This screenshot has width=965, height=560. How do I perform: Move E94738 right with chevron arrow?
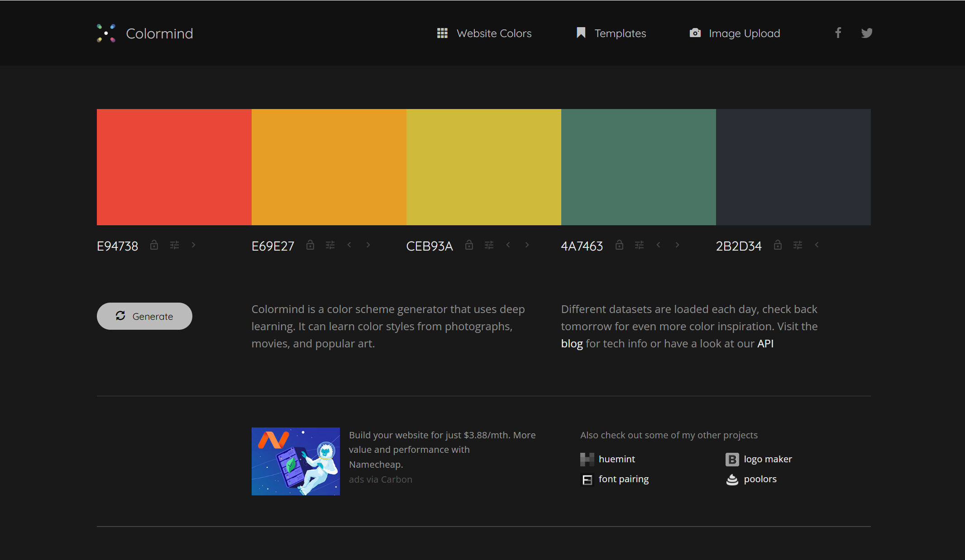tap(194, 245)
